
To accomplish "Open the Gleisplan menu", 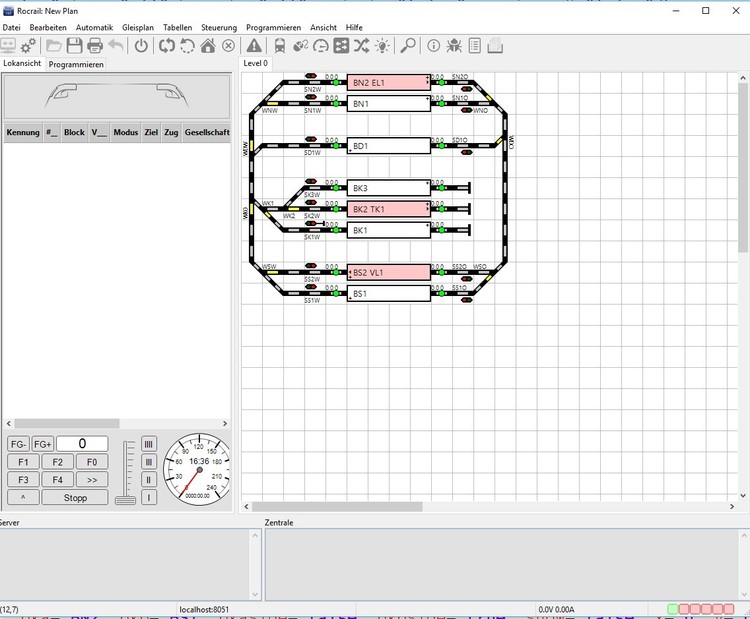I will pos(138,27).
